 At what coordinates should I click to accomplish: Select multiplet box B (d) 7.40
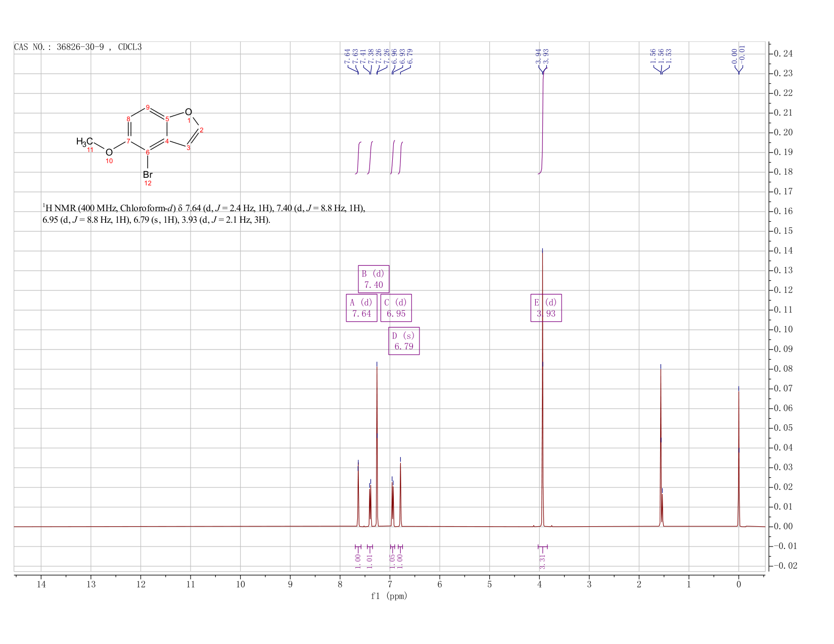374,279
